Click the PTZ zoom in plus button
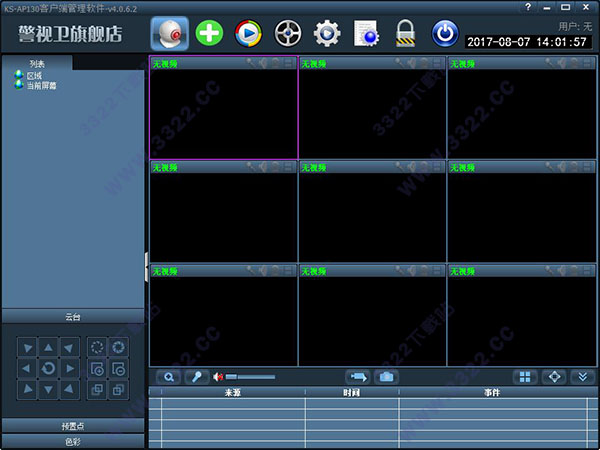The image size is (600, 450). point(97,368)
